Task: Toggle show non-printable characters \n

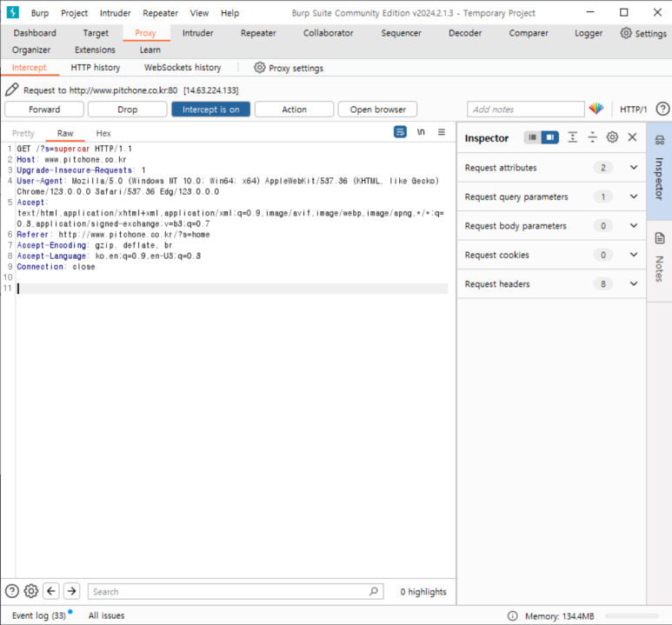Action: (x=421, y=131)
